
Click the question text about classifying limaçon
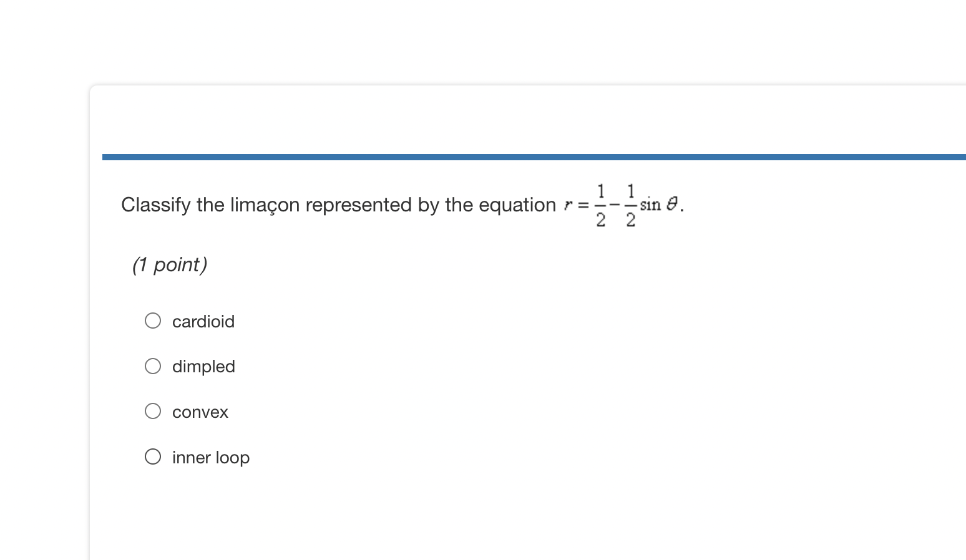(337, 205)
